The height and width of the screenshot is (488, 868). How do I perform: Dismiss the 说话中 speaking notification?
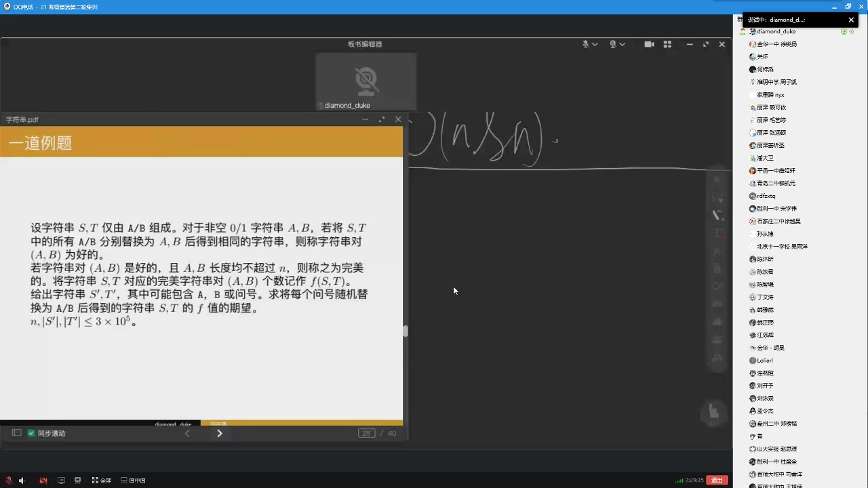click(851, 20)
